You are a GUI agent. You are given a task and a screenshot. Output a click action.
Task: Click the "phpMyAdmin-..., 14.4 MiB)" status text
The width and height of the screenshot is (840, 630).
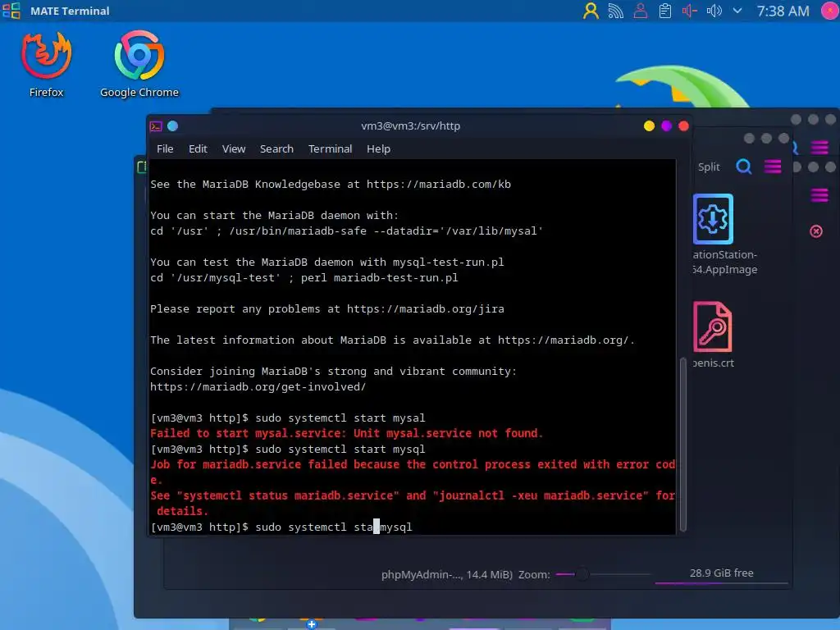click(x=447, y=575)
